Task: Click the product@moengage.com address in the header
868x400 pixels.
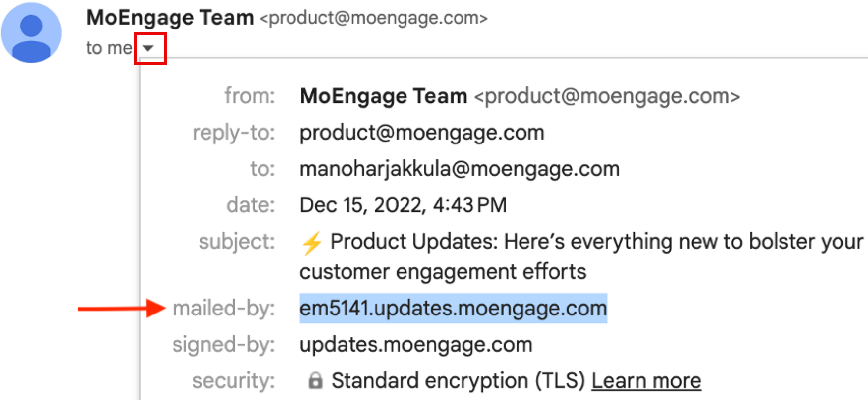Action: click(374, 18)
